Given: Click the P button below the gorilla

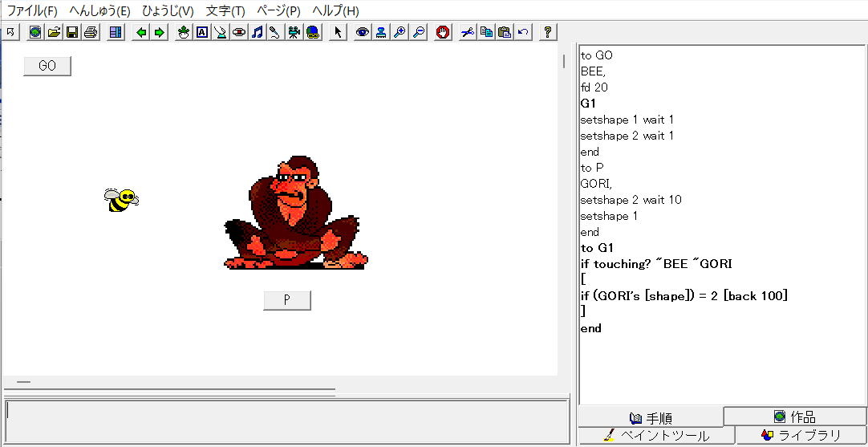Looking at the screenshot, I should (286, 300).
